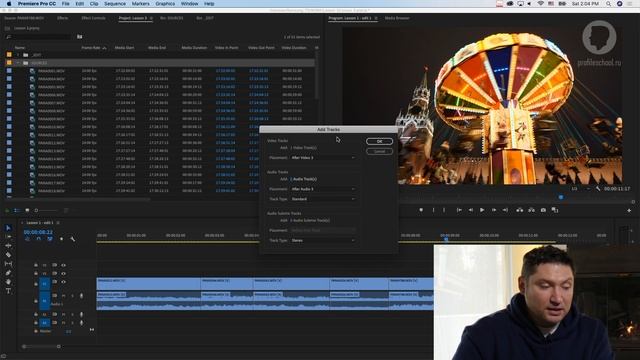
Task: Toggle Comparison View in program monitor
Action: 555,210
